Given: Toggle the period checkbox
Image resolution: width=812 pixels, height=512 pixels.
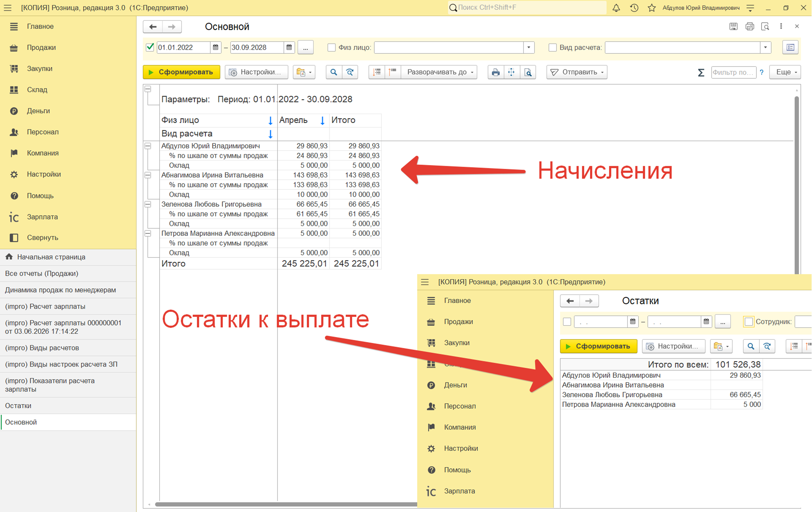Looking at the screenshot, I should 150,47.
